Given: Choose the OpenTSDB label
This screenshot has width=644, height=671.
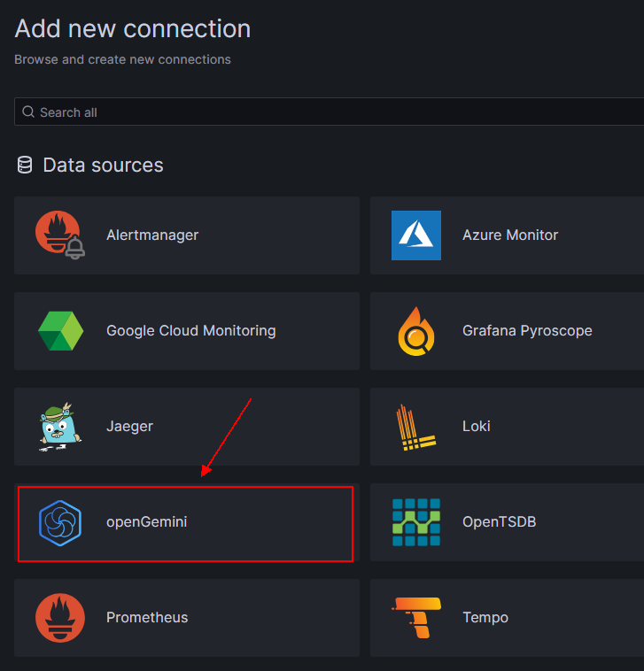Looking at the screenshot, I should point(500,522).
